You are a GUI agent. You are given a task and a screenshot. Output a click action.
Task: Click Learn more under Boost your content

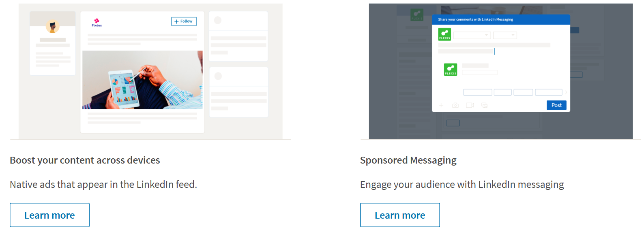49,215
